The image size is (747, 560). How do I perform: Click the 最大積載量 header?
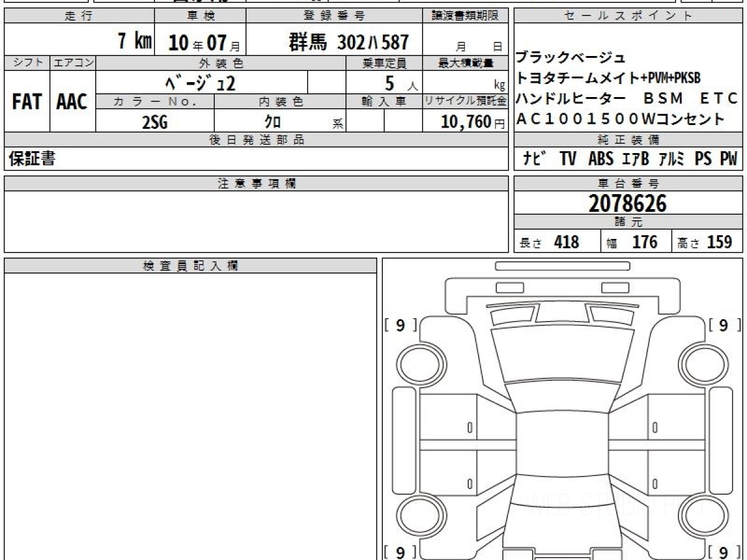(x=466, y=63)
